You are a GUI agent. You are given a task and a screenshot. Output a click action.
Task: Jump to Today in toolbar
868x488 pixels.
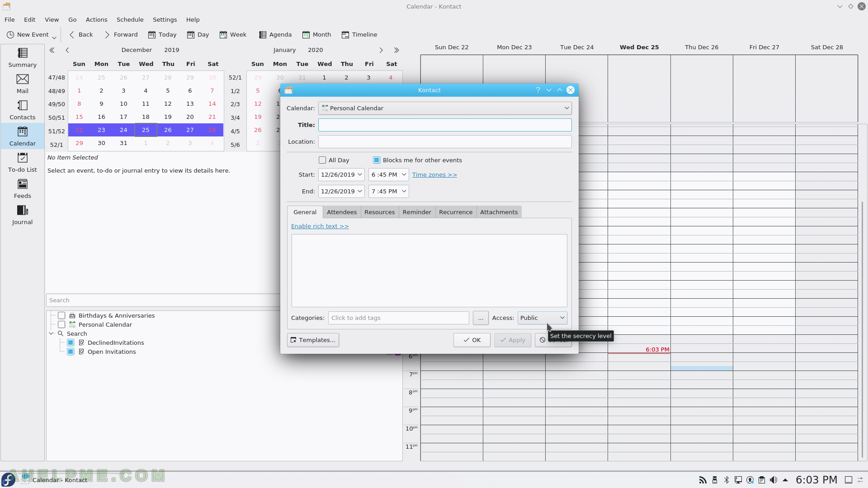(162, 34)
